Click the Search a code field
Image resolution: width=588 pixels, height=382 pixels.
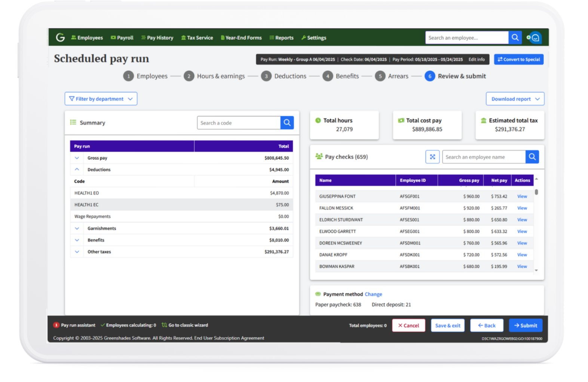[x=239, y=123]
